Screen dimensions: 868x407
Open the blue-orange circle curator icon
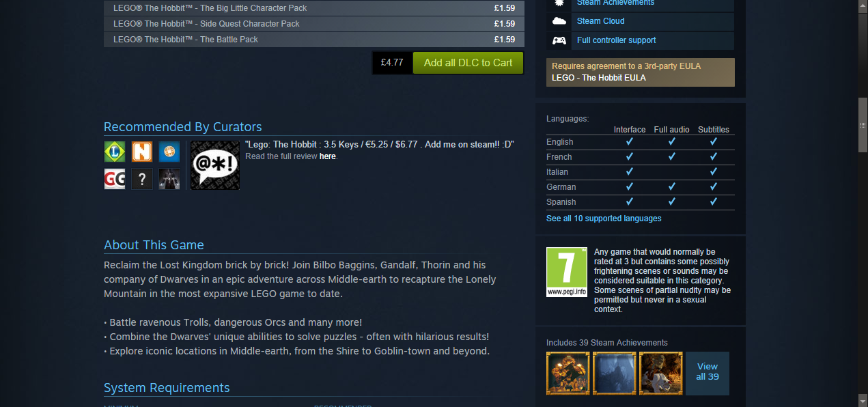click(x=169, y=152)
